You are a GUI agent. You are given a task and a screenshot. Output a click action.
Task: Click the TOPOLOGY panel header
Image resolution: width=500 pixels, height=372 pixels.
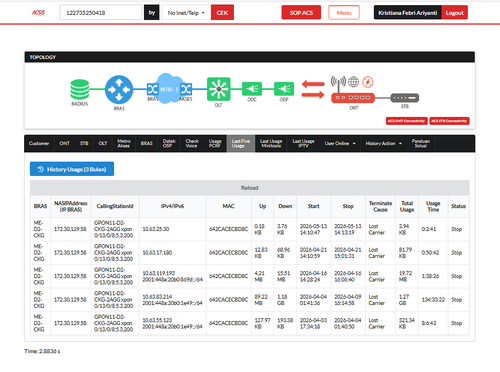click(x=250, y=57)
